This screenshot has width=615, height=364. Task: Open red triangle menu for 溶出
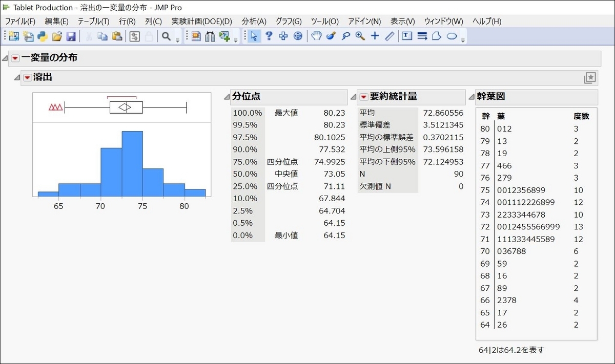tap(27, 78)
